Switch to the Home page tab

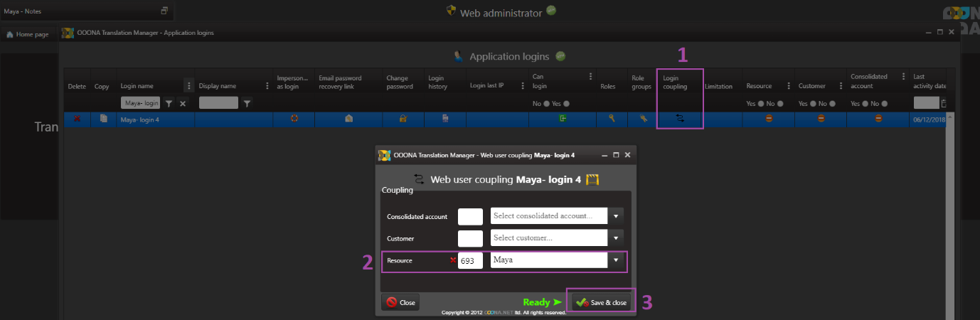(x=28, y=34)
